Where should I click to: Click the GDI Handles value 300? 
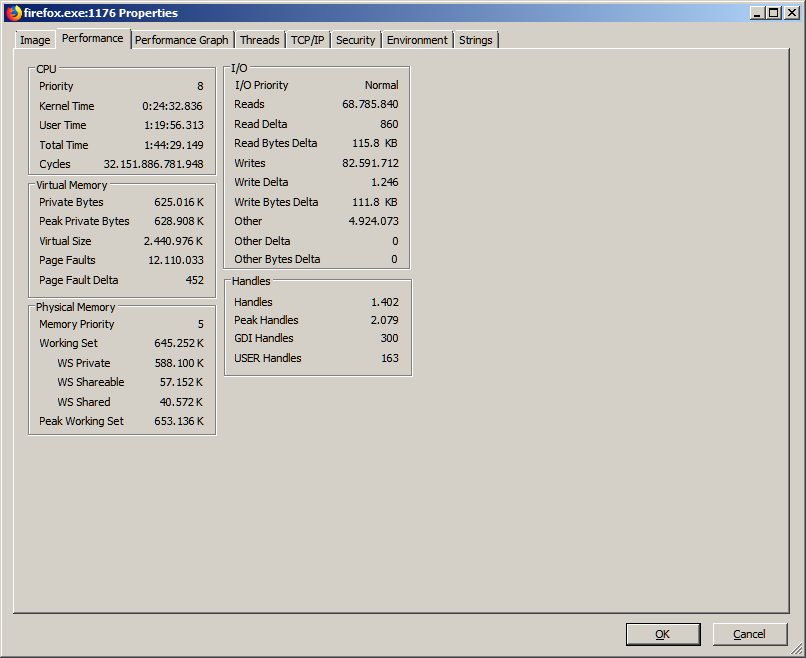[389, 338]
